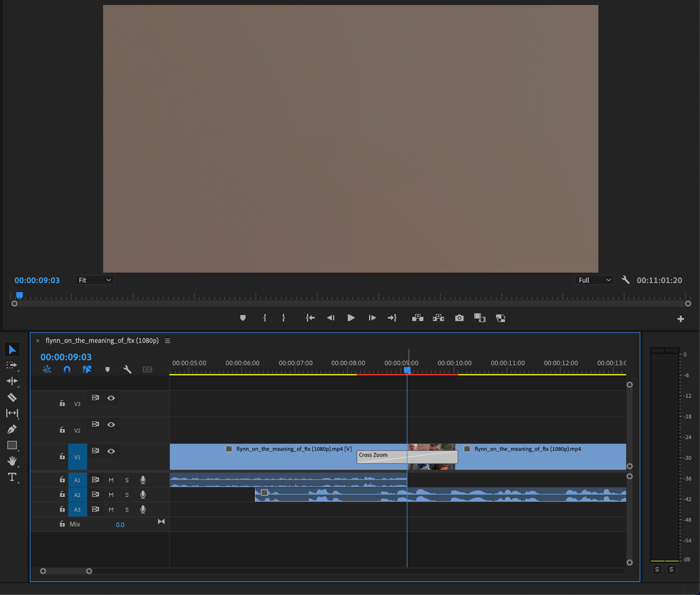The image size is (700, 595).
Task: Click the closed captions icon in timeline
Action: [x=147, y=369]
